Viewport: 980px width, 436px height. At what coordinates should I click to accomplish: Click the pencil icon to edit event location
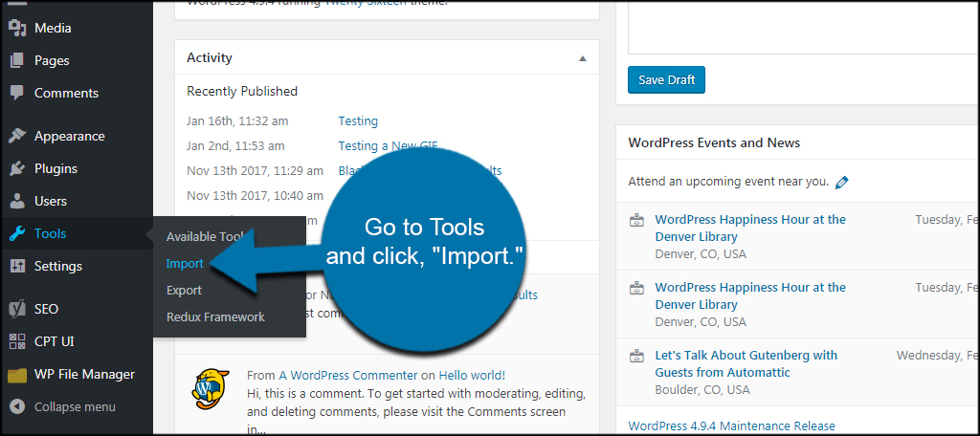tap(842, 183)
